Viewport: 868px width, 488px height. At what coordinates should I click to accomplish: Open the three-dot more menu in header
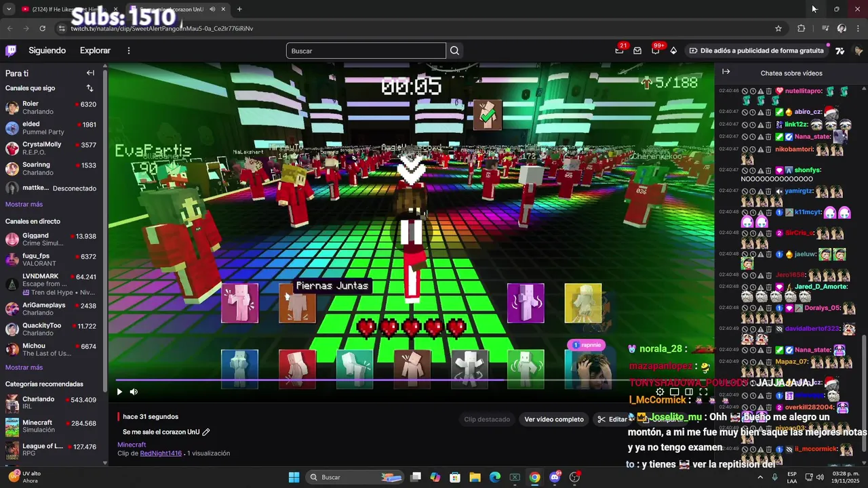pyautogui.click(x=129, y=51)
